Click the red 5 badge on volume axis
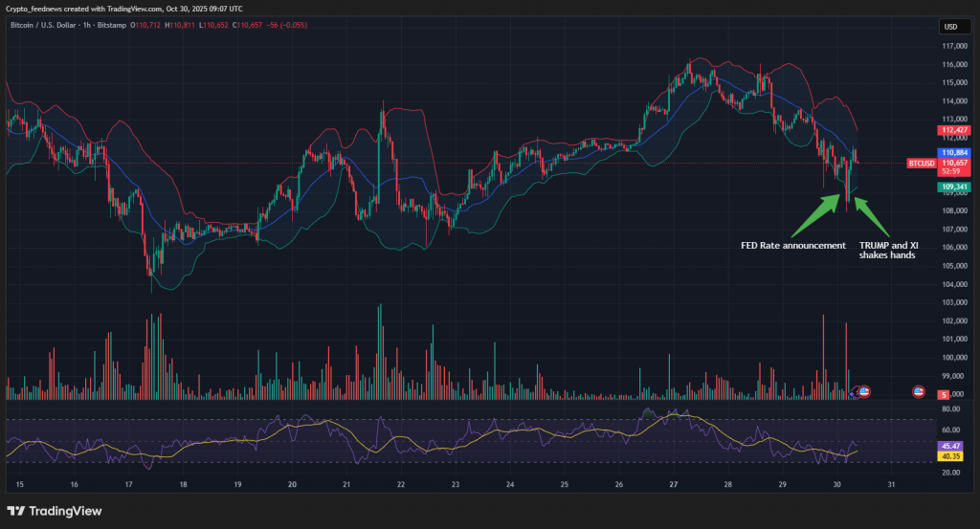 [944, 394]
